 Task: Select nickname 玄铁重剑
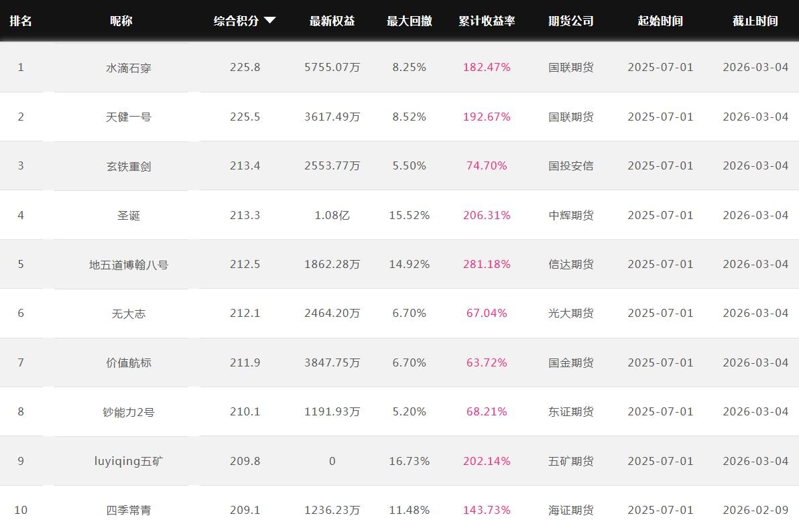pos(129,166)
